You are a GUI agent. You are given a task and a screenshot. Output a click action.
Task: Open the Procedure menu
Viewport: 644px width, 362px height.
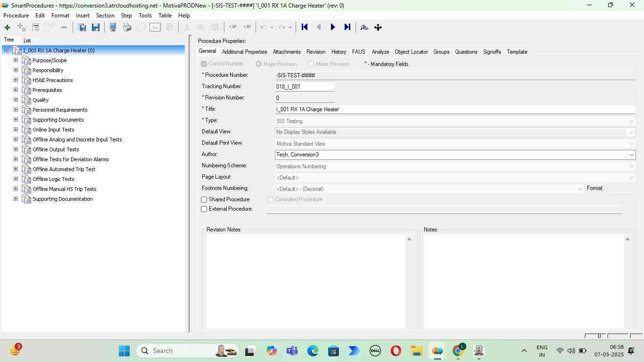[16, 16]
